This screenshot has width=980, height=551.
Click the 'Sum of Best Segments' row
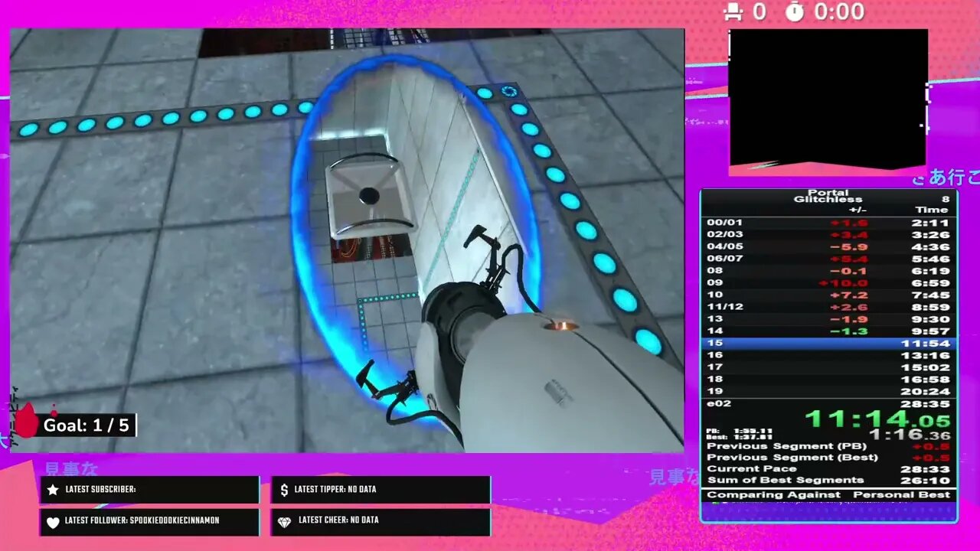click(828, 481)
